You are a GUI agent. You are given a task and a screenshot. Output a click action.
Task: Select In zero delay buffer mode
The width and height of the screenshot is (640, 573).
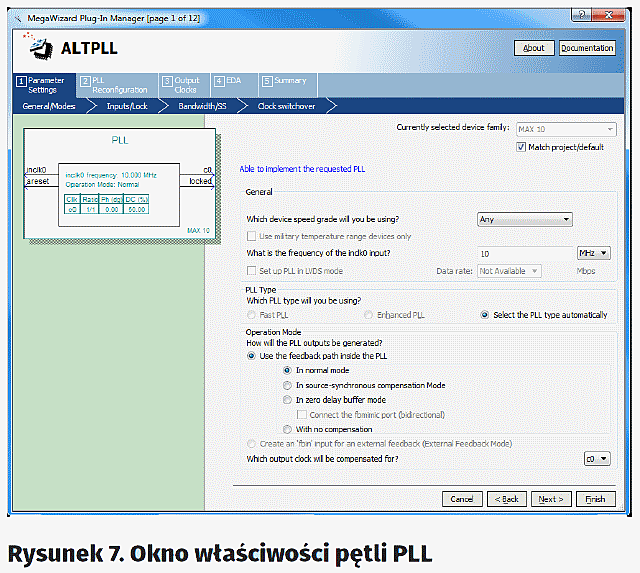pyautogui.click(x=288, y=400)
